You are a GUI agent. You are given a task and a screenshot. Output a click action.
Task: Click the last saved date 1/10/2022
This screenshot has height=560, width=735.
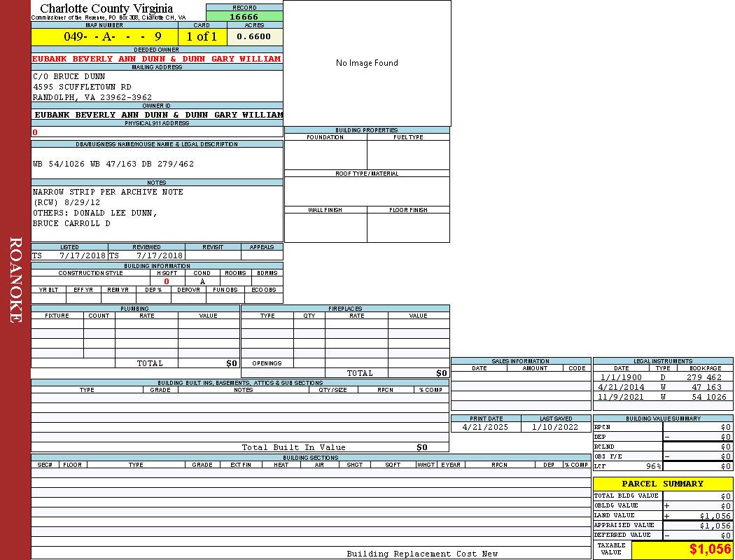click(x=555, y=427)
